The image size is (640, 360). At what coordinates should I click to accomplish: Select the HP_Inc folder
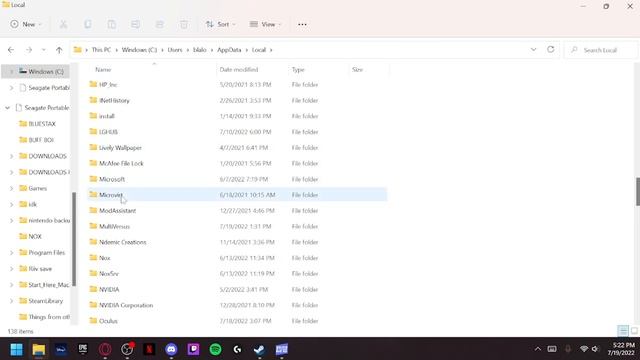click(x=238, y=84)
